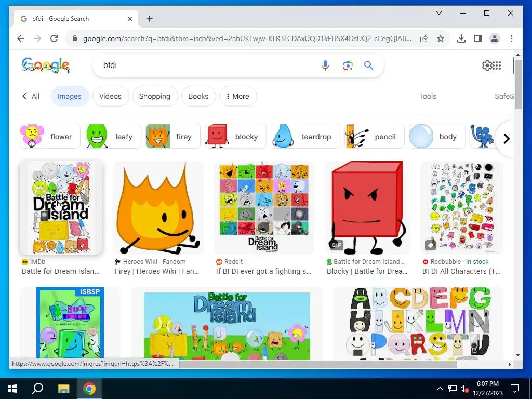
Task: Open the Google apps grid
Action: [497, 65]
